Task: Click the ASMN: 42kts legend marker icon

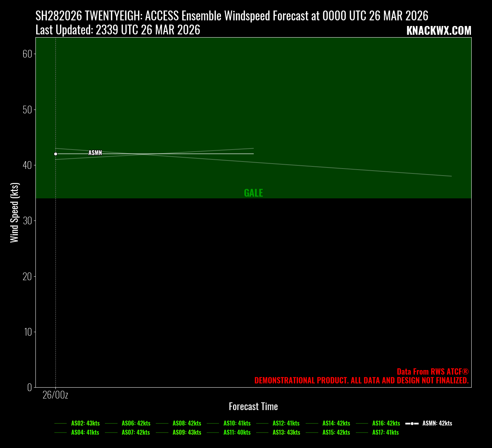Action: pos(412,423)
